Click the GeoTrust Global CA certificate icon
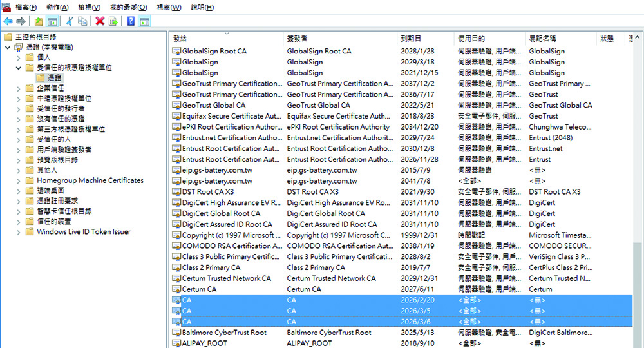Screen dimensions: 644x348 pos(176,105)
